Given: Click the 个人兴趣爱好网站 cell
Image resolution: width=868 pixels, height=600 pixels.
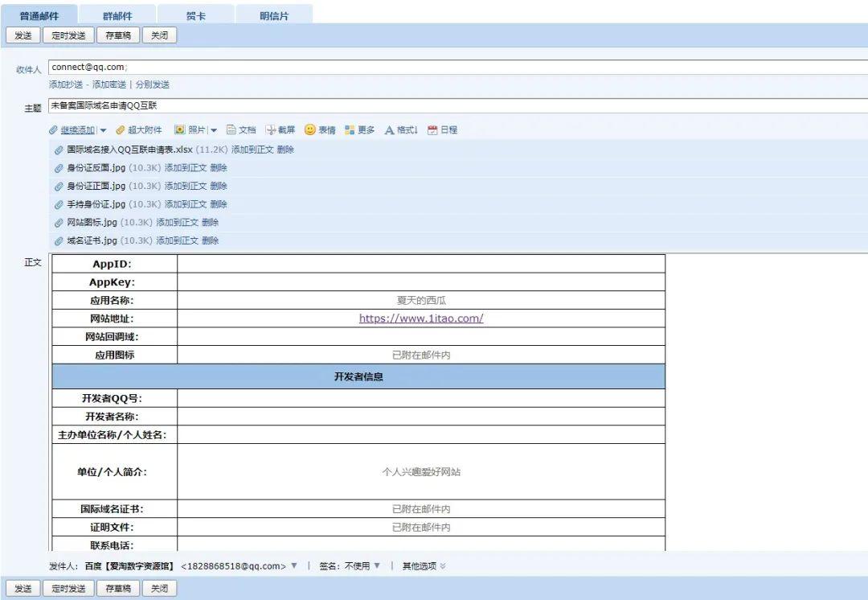Looking at the screenshot, I should point(421,472).
